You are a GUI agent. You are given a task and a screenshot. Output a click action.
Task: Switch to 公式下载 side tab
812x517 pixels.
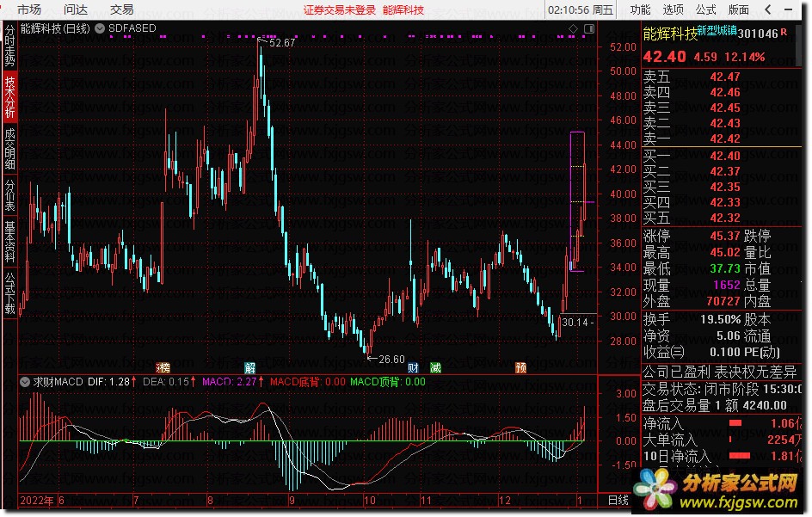click(x=9, y=293)
